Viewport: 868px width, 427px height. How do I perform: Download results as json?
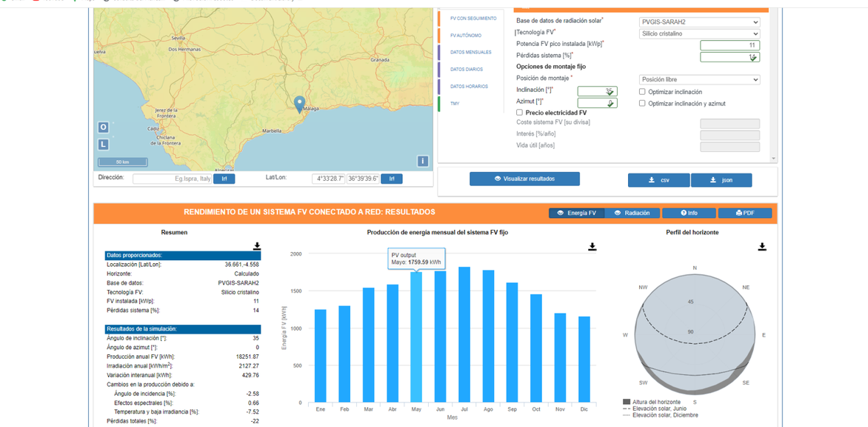coord(721,180)
